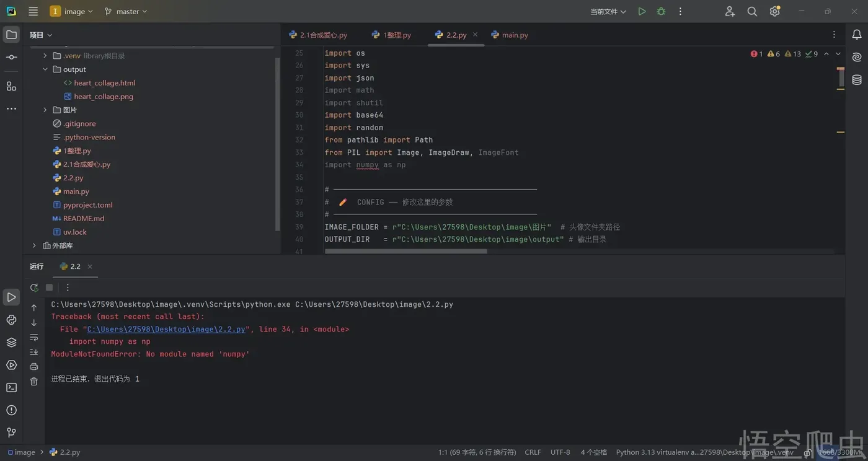This screenshot has height=461, width=868.
Task: Show more tool windows via the ellipsis icon
Action: pyautogui.click(x=11, y=108)
